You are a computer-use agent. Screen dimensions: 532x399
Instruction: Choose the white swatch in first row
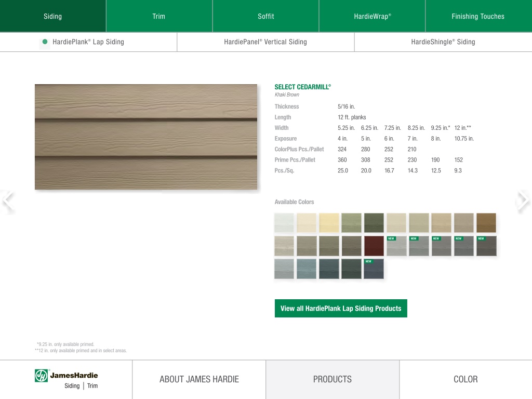tap(284, 223)
